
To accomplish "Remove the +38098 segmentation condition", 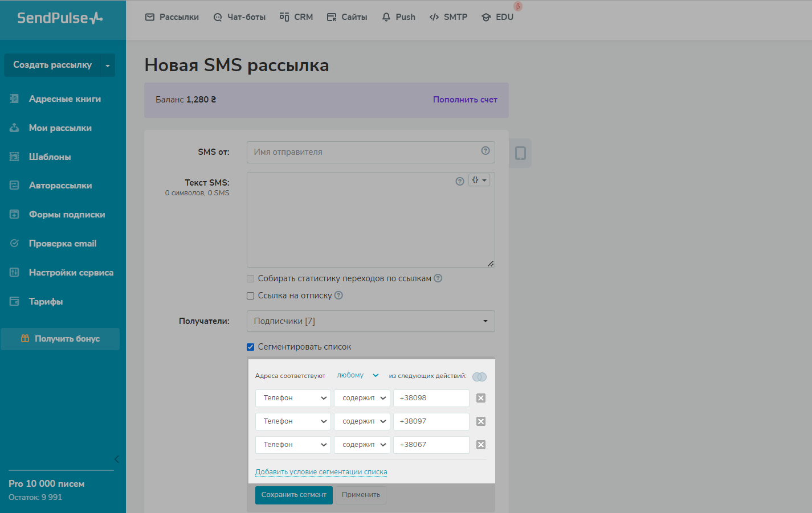I will pyautogui.click(x=480, y=398).
